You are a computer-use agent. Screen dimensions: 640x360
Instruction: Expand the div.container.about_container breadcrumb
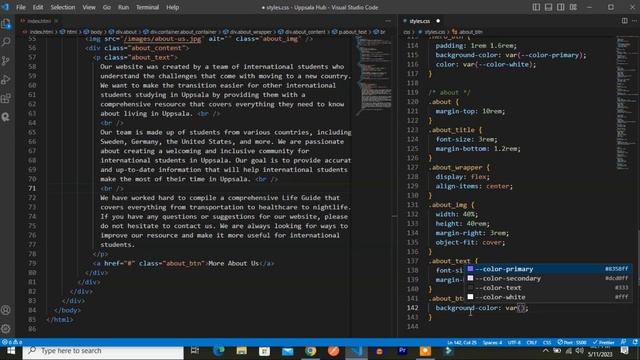[x=180, y=32]
